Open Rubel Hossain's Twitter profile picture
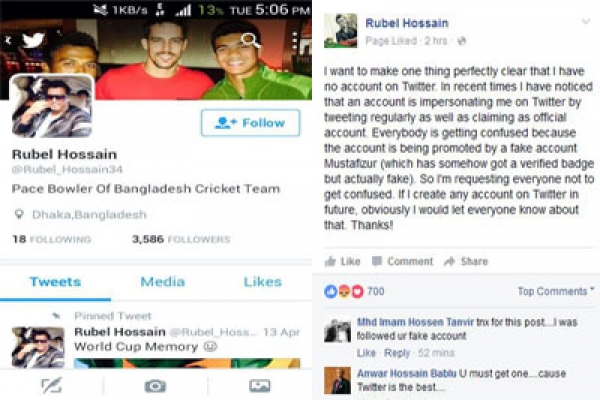This screenshot has height=400, width=600. tap(52, 106)
